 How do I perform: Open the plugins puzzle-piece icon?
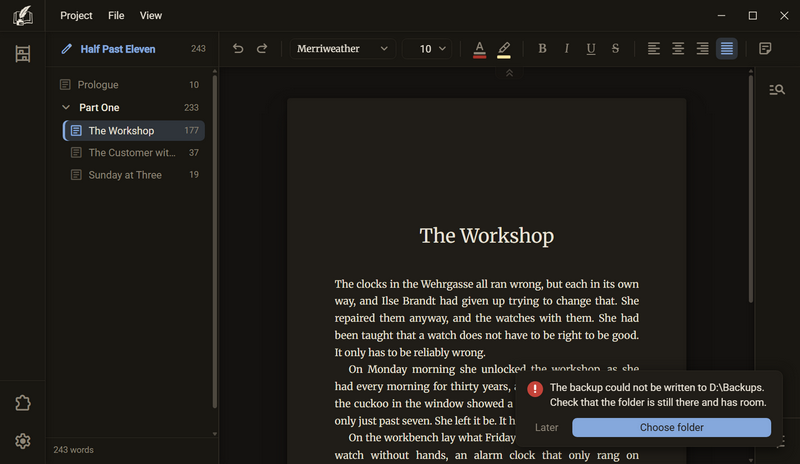coord(22,403)
